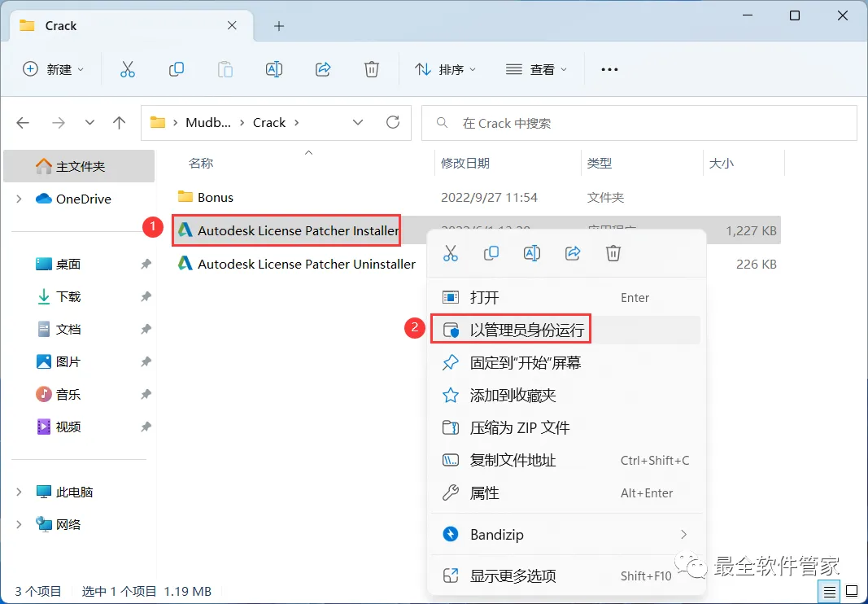Click the Copy icon in the toolbar

(176, 69)
